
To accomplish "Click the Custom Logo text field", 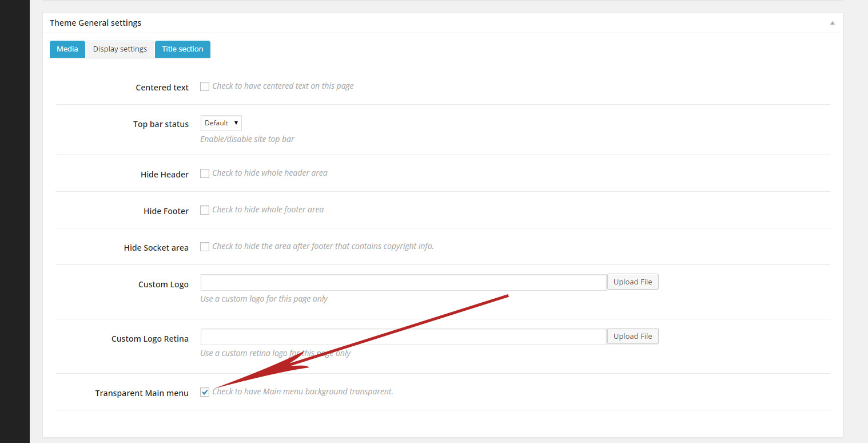I will point(403,283).
